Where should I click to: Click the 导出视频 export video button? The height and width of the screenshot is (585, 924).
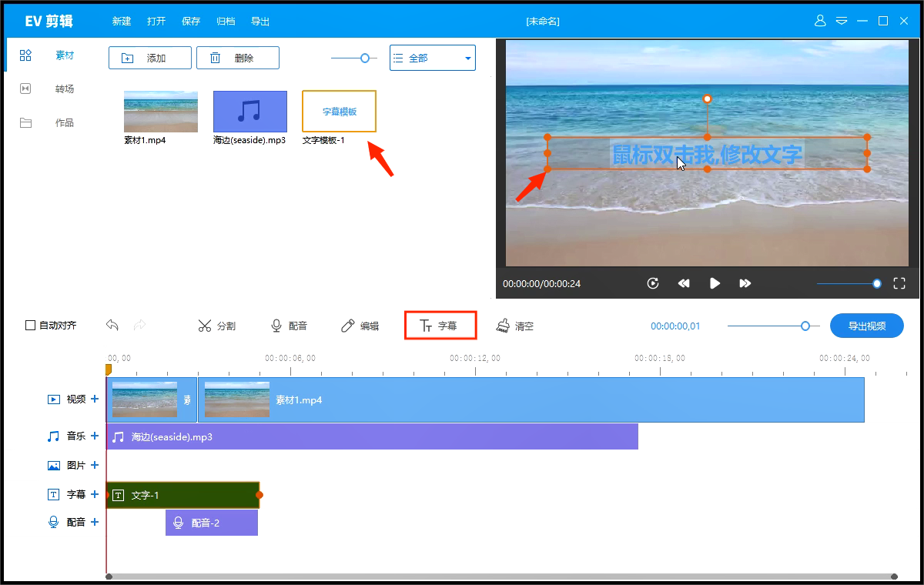(866, 326)
